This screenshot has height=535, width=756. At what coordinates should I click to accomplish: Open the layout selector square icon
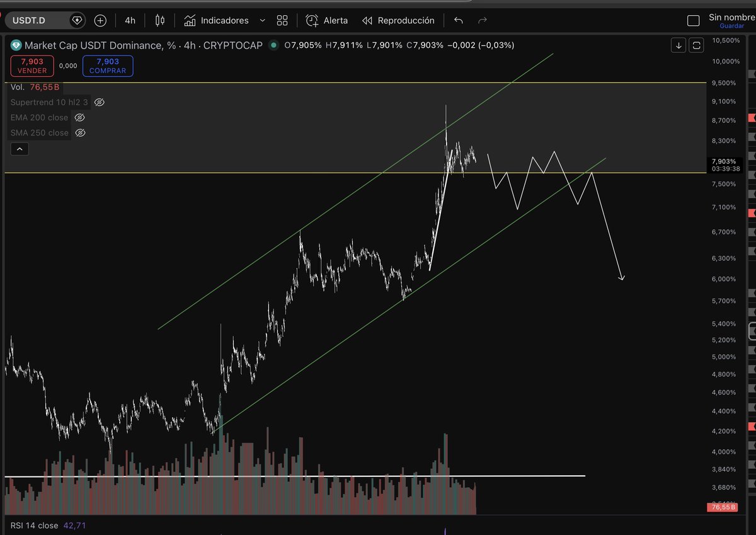pos(693,21)
